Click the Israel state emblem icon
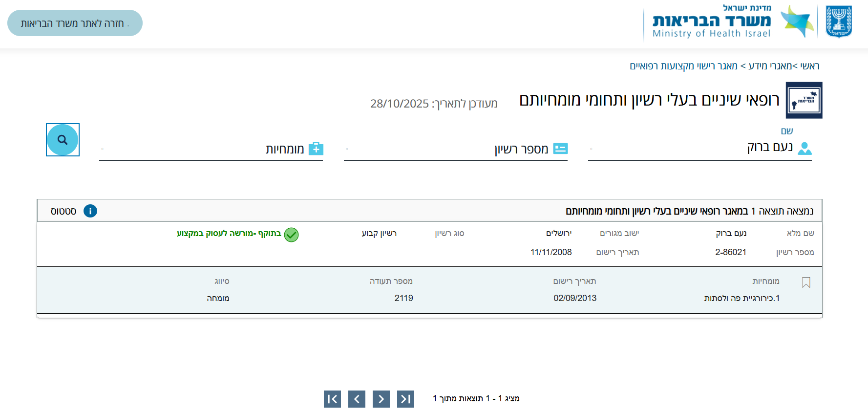Viewport: 868px width, 413px height. click(839, 21)
